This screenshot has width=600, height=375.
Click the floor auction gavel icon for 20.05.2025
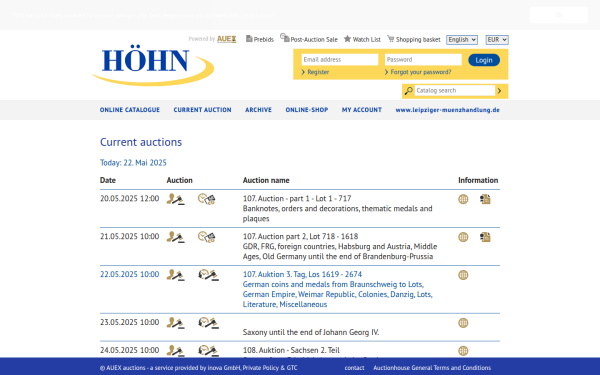tap(175, 199)
